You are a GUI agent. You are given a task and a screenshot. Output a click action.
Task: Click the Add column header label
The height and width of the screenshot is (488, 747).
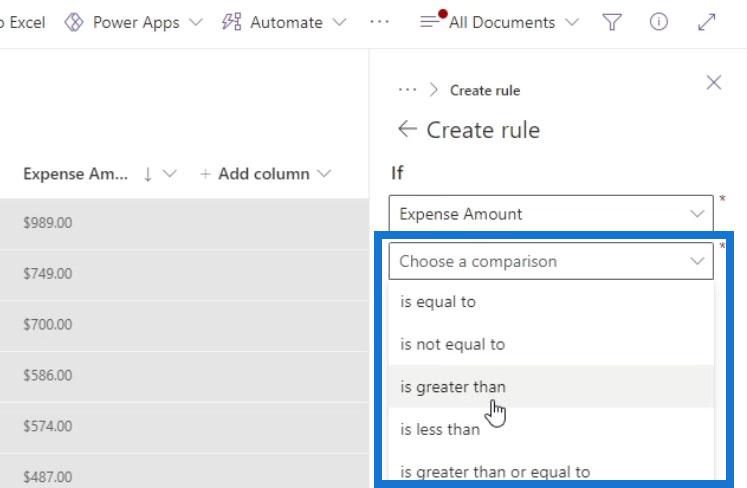click(x=264, y=174)
